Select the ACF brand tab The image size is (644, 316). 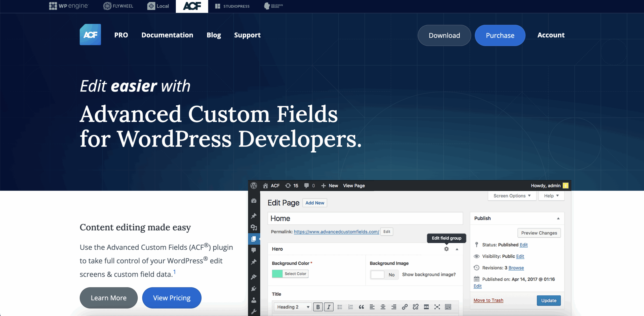(192, 6)
